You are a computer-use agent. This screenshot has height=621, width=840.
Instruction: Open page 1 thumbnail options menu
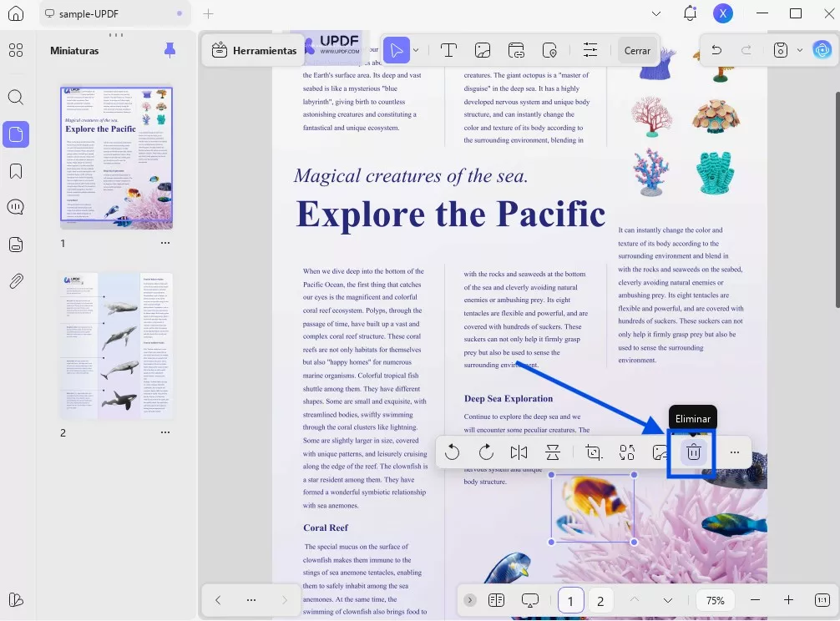coord(165,243)
